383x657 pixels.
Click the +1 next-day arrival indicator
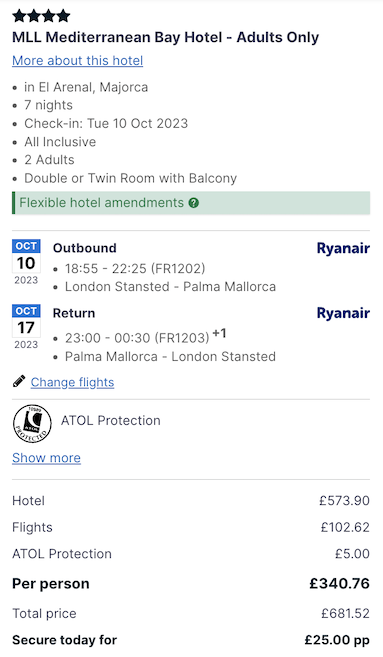point(219,334)
